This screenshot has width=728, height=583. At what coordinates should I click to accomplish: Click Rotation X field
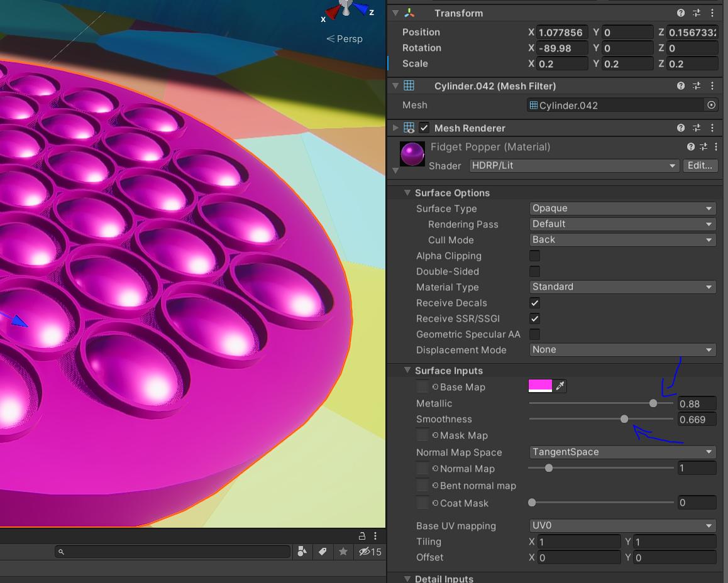[x=562, y=48]
